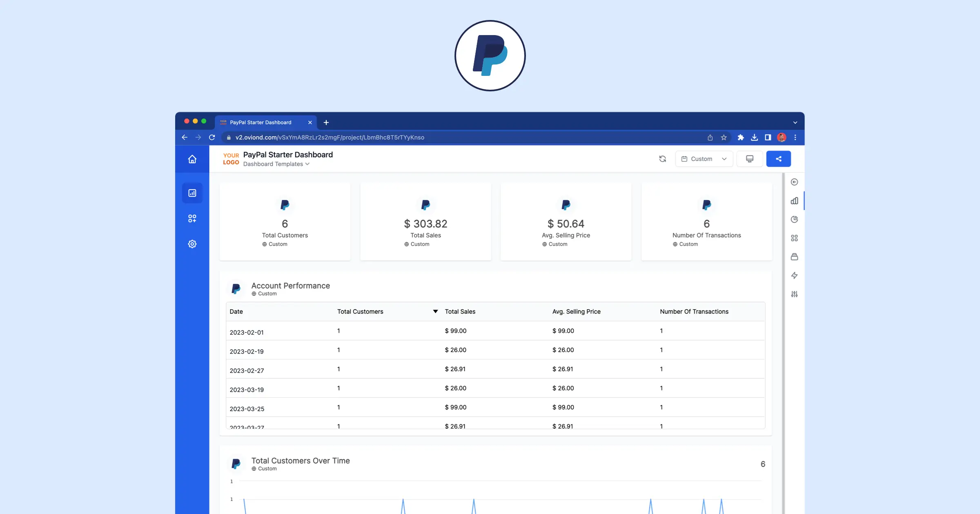
Task: Open a new browser tab
Action: (x=326, y=122)
